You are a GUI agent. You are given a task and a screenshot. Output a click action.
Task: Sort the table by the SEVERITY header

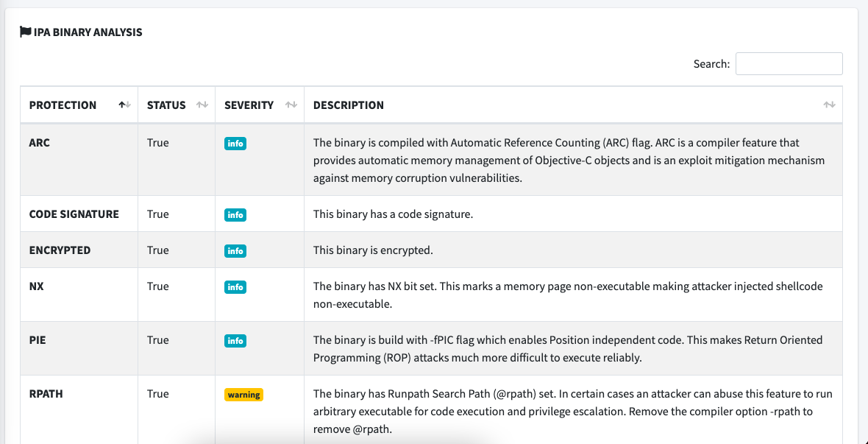(x=250, y=105)
